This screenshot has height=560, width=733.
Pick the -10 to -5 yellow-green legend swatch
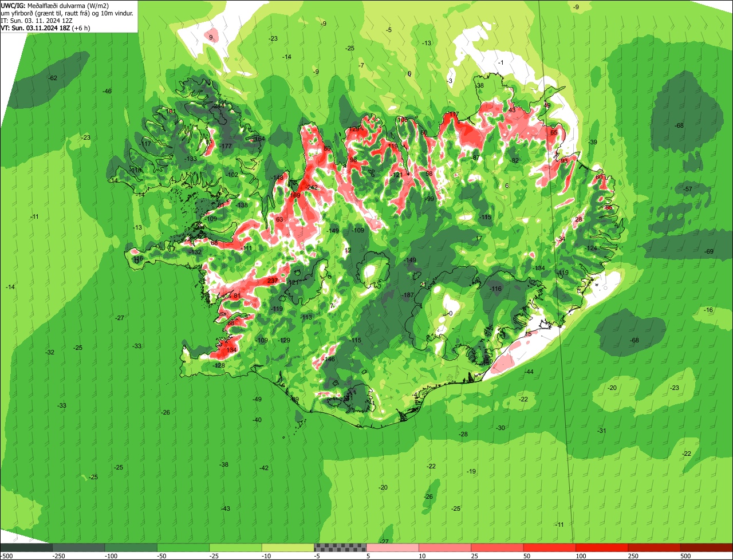[x=288, y=548]
